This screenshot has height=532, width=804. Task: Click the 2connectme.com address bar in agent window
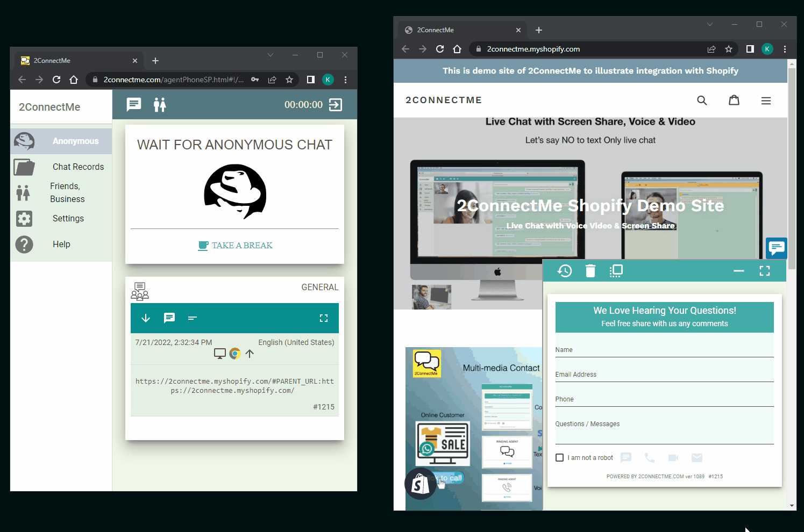(174, 80)
